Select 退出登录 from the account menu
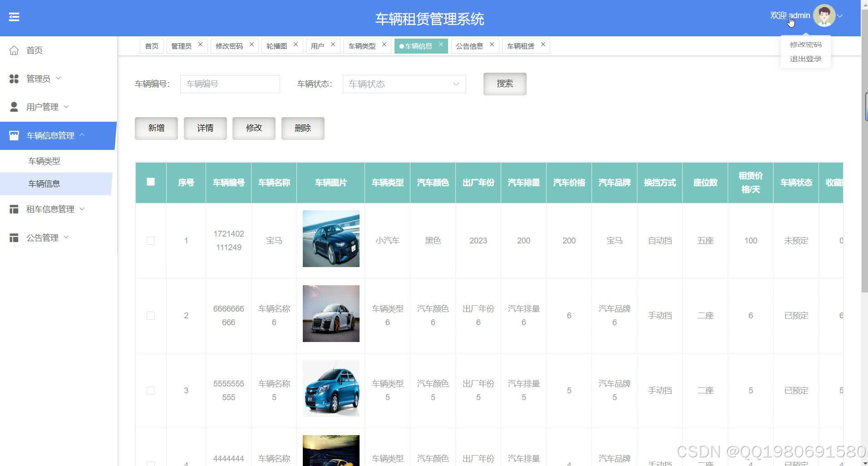 [x=805, y=58]
